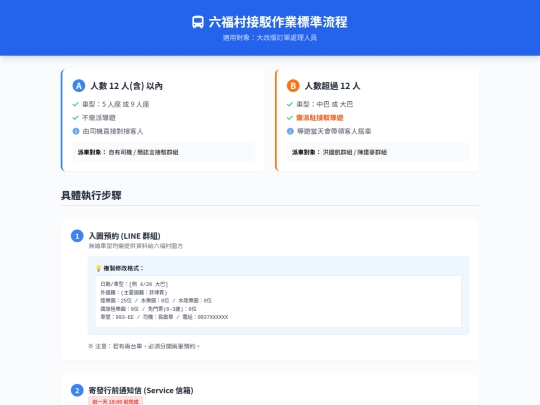Click the red deadline badge under step 2
The height and width of the screenshot is (405, 540).
click(x=115, y=402)
